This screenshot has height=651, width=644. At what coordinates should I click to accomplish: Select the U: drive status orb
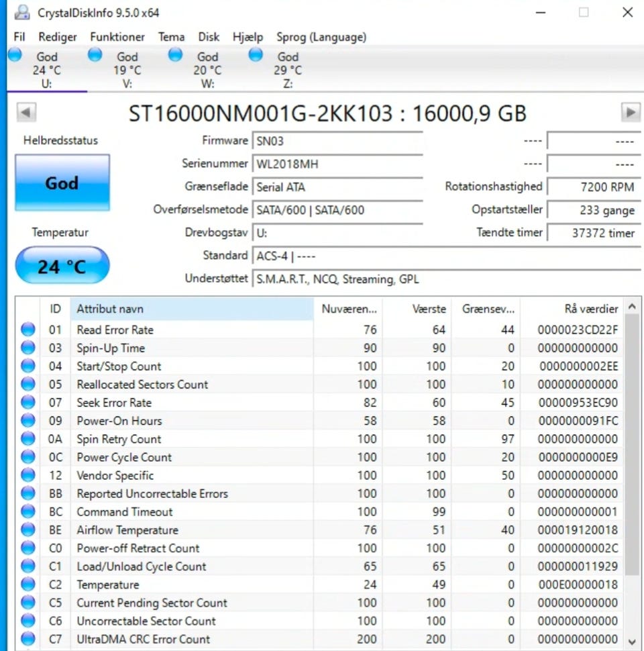click(15, 55)
